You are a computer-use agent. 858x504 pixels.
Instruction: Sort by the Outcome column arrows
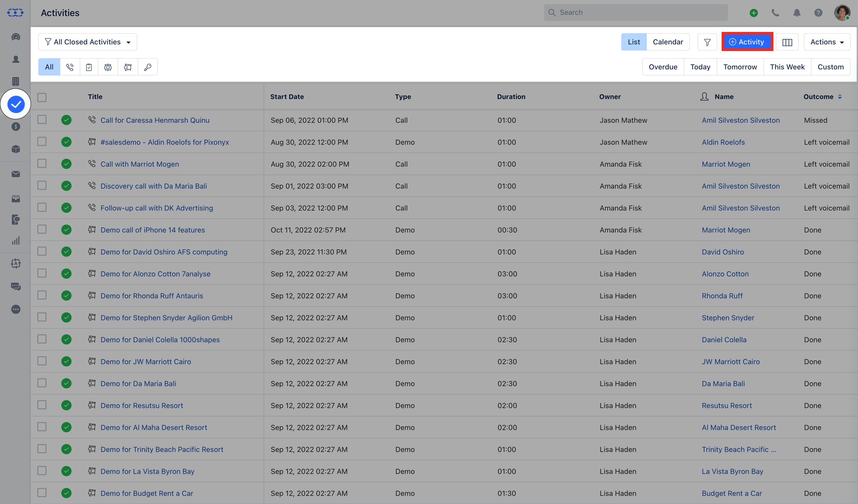coord(840,97)
